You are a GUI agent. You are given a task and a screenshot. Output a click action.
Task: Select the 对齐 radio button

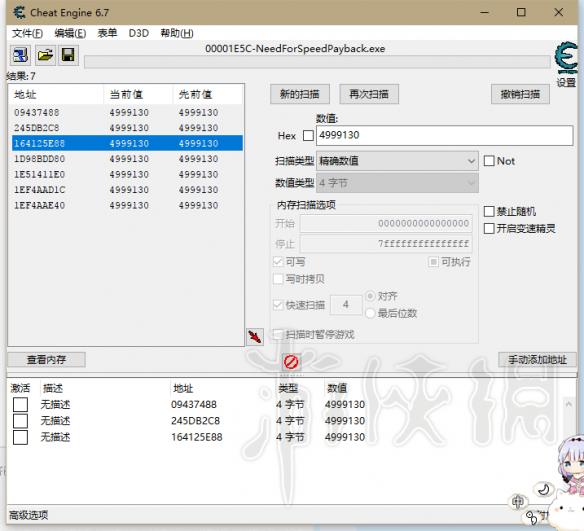(x=370, y=296)
